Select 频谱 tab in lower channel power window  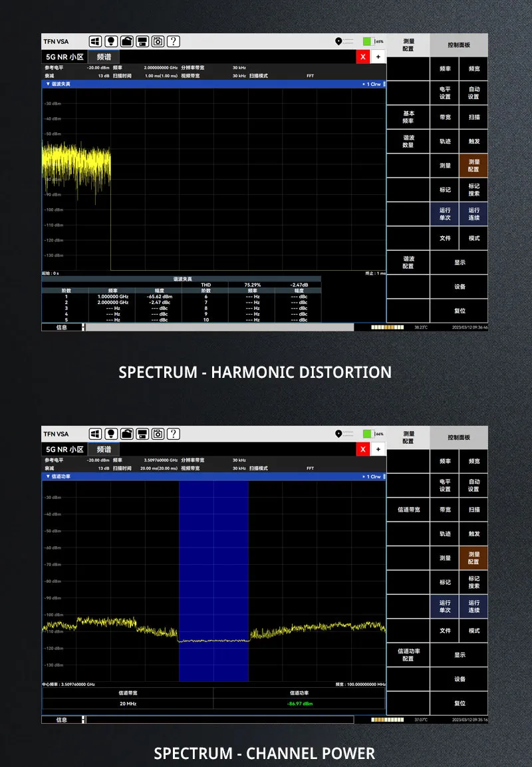click(x=104, y=450)
